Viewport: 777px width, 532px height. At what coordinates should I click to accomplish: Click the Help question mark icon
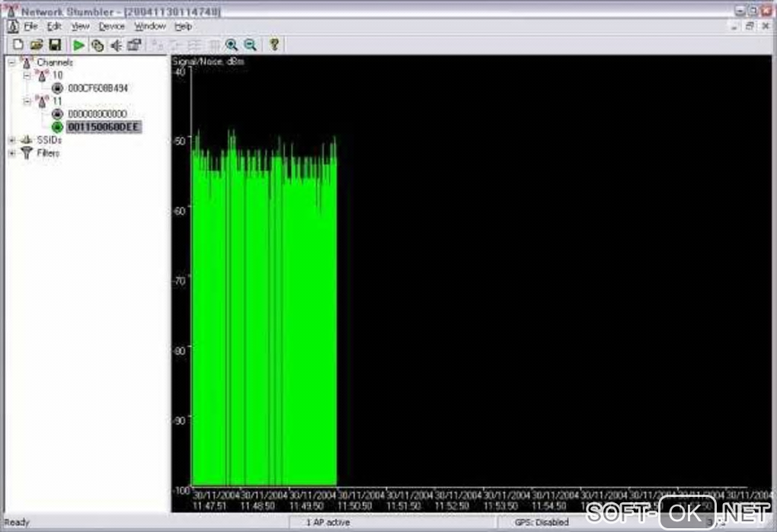pos(274,45)
